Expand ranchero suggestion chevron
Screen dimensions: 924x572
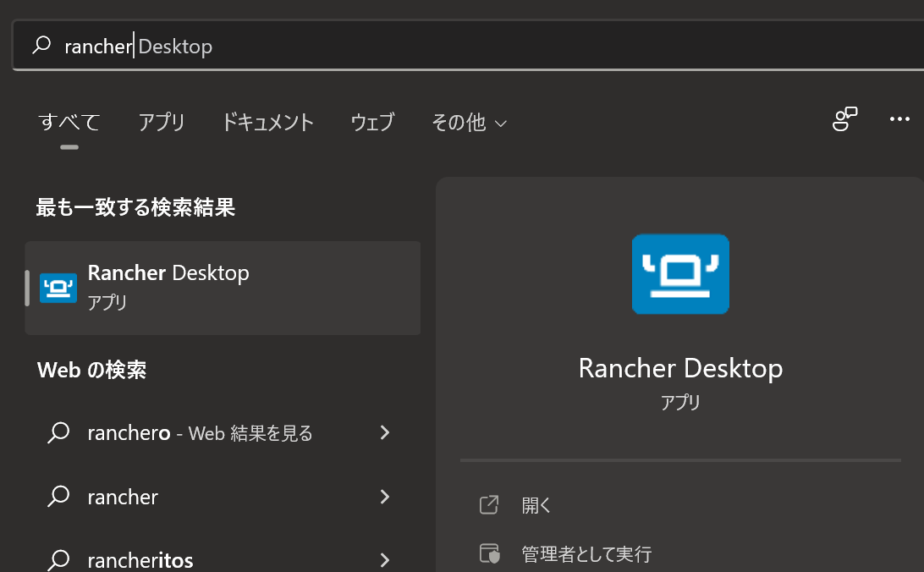pos(385,433)
